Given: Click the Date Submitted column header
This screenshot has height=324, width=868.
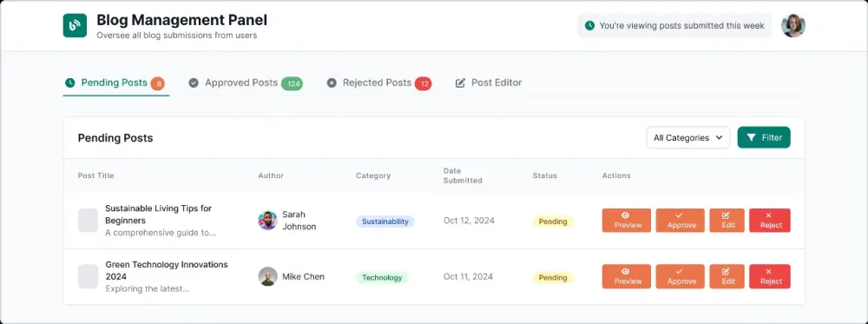Looking at the screenshot, I should (463, 175).
